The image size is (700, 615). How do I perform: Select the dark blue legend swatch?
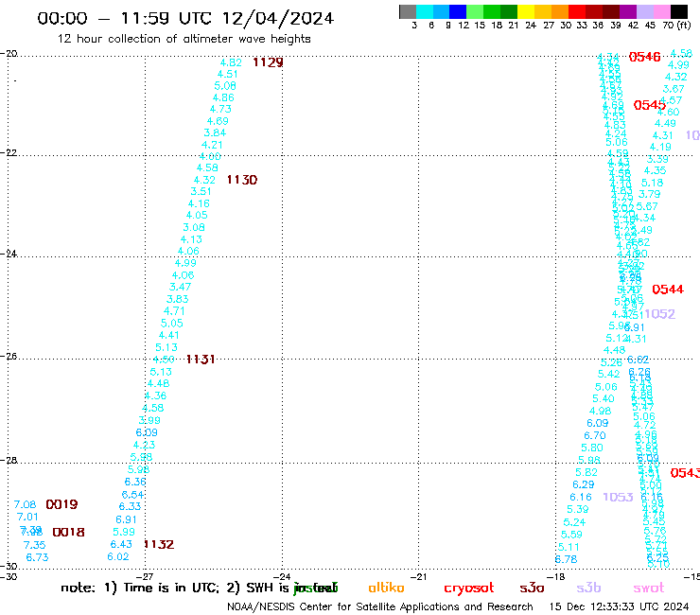pos(458,11)
